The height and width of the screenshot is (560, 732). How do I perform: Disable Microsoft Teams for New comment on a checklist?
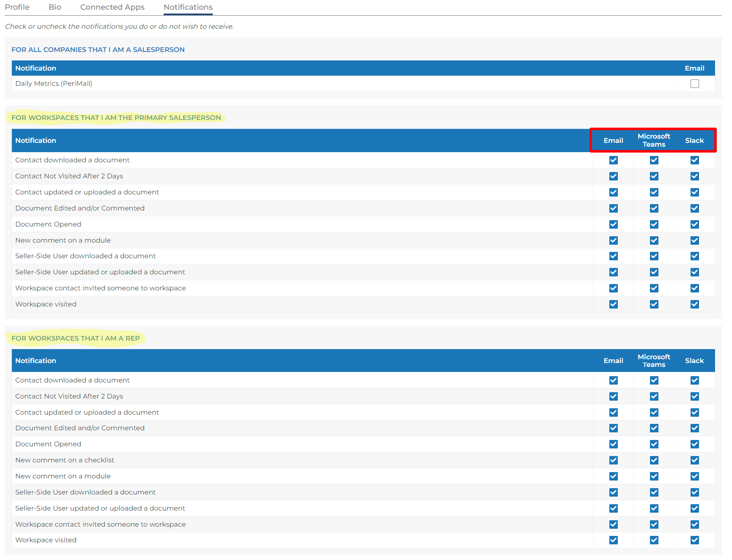pos(654,460)
